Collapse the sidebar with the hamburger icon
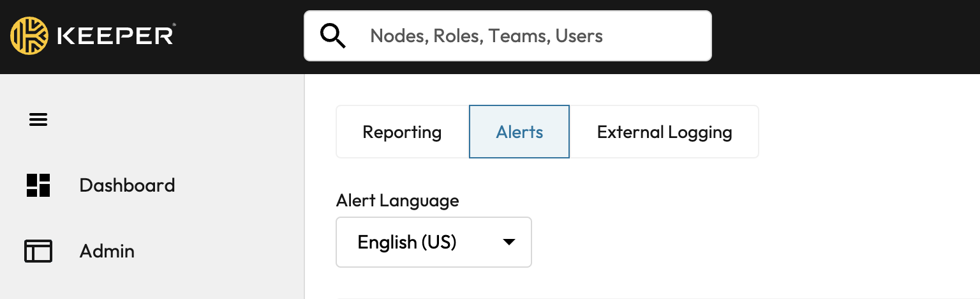The width and height of the screenshot is (980, 299). pos(38,119)
